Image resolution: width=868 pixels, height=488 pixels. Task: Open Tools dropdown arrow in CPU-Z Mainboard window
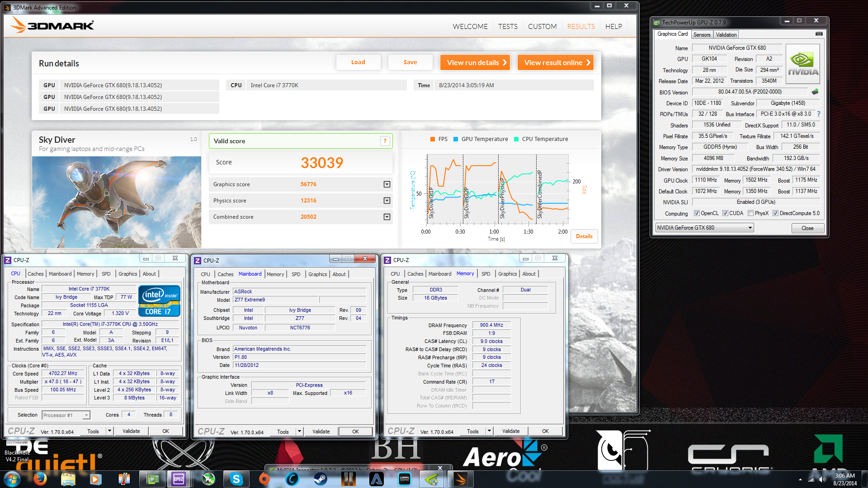click(299, 432)
